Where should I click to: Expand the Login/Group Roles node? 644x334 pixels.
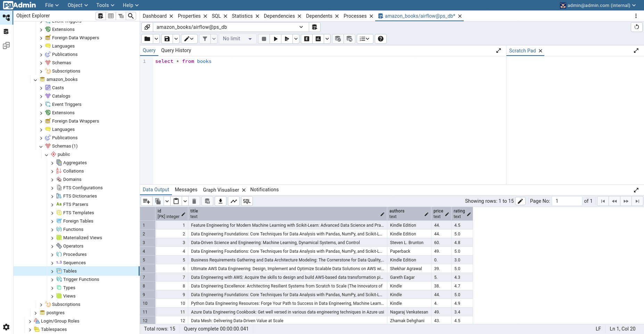point(30,322)
